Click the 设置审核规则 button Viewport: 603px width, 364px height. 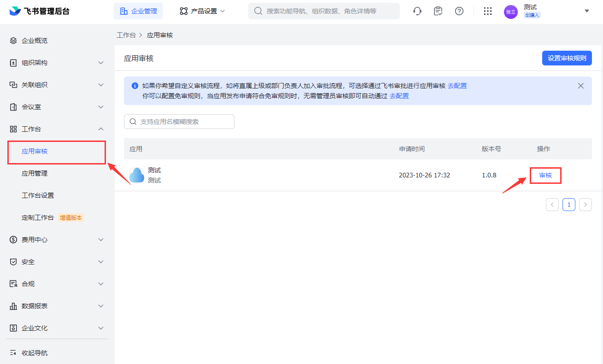[x=567, y=58]
